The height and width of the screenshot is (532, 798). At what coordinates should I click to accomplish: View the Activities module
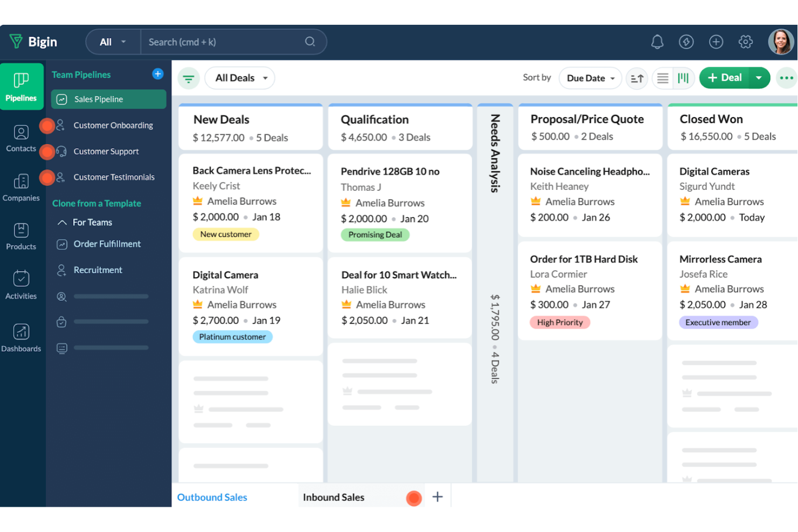20,285
